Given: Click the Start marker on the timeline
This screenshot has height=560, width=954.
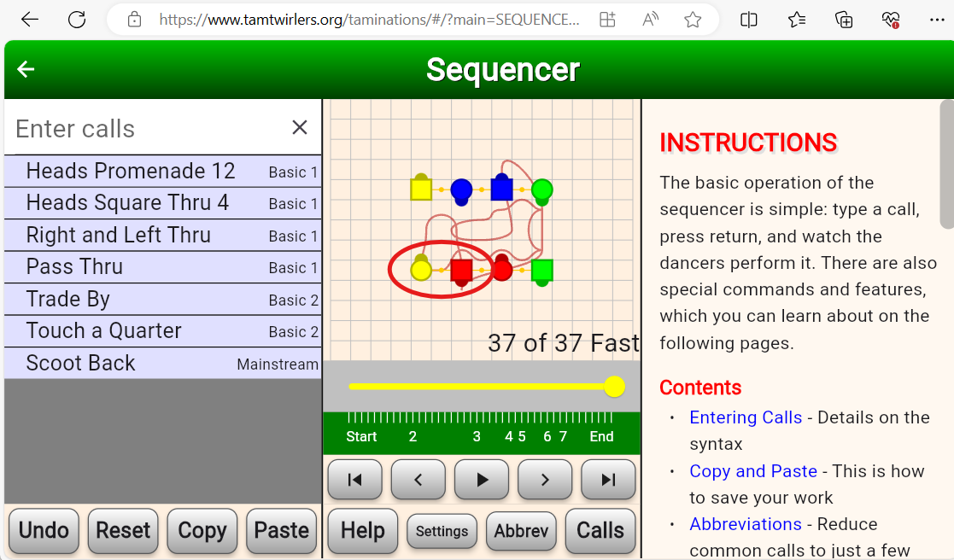Looking at the screenshot, I should [361, 436].
